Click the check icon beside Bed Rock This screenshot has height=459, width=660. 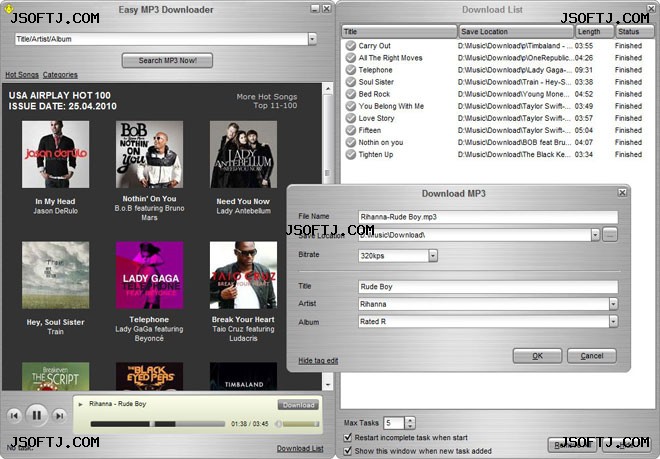tap(351, 94)
